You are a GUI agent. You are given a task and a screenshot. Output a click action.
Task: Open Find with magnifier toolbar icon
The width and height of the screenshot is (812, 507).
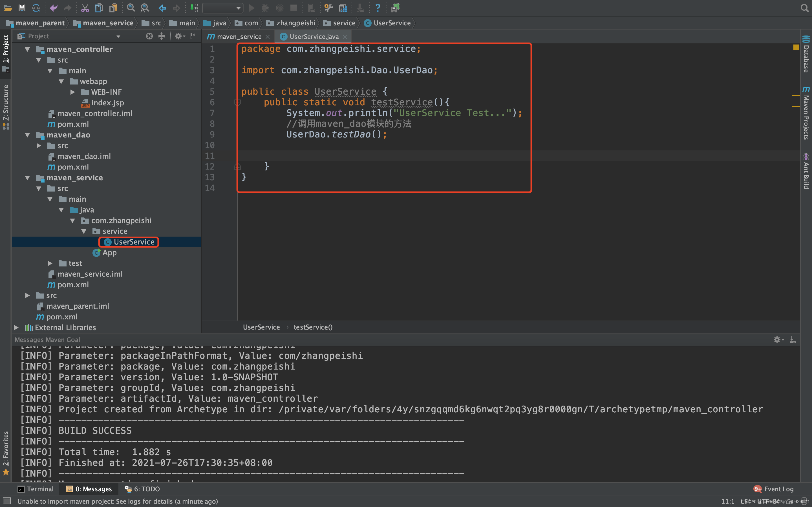pyautogui.click(x=131, y=8)
